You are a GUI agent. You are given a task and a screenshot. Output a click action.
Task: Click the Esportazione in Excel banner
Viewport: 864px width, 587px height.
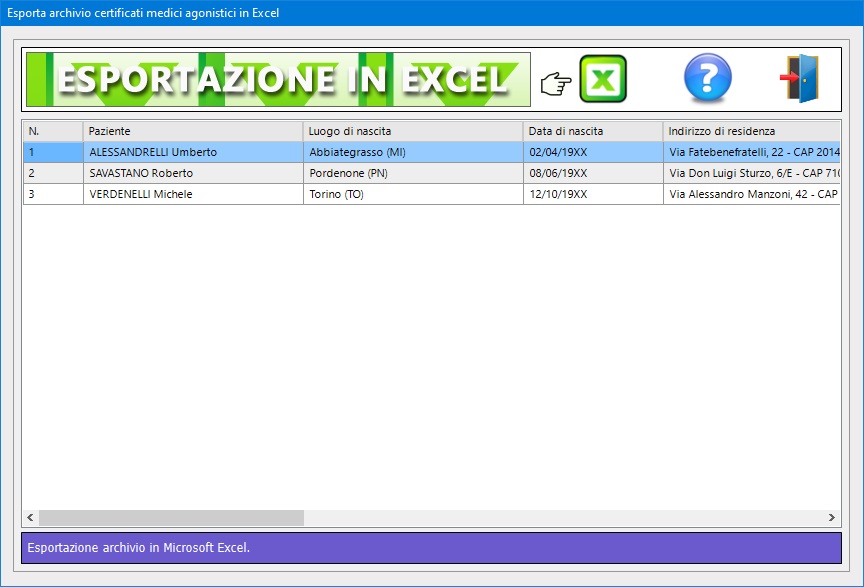[x=278, y=79]
